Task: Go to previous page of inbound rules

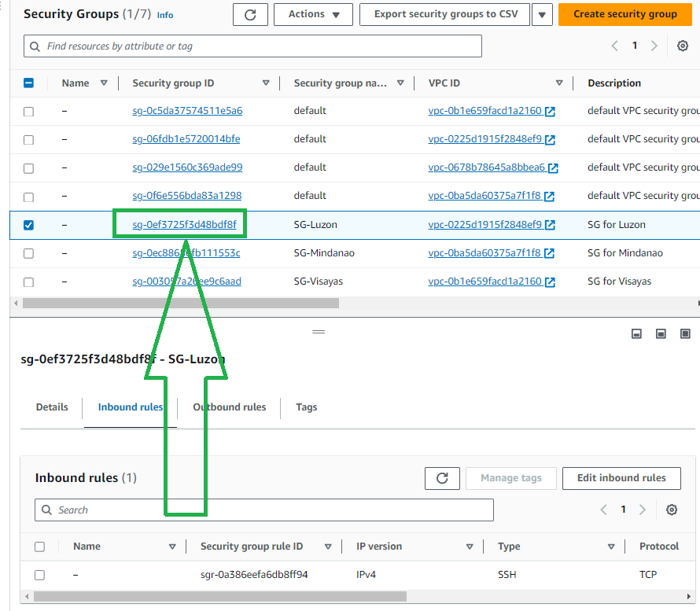Action: tap(603, 510)
